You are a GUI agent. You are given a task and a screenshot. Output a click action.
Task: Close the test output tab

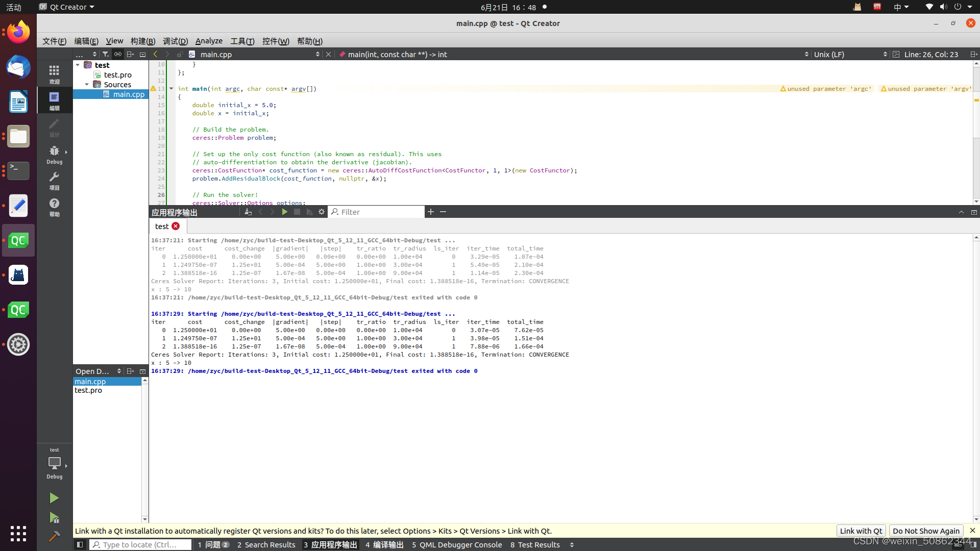click(176, 226)
